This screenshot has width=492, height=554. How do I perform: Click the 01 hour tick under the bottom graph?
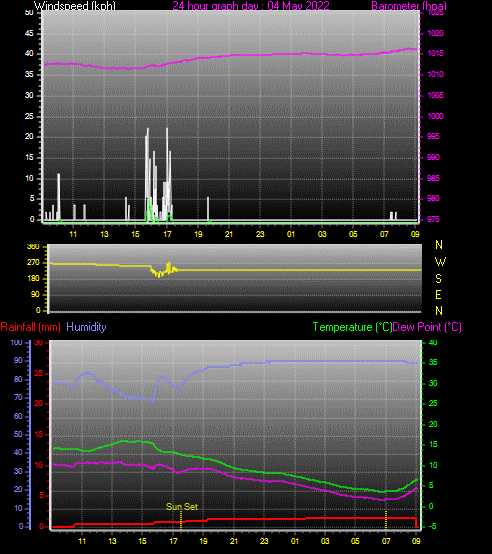pyautogui.click(x=295, y=541)
